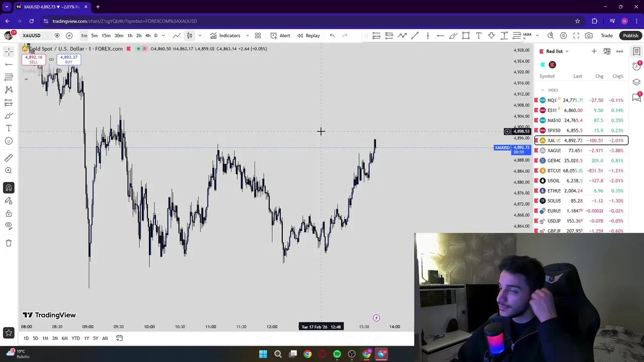Open favorites star at bottom of left sidebar
Viewport: 644px width, 362px height.
point(9,332)
